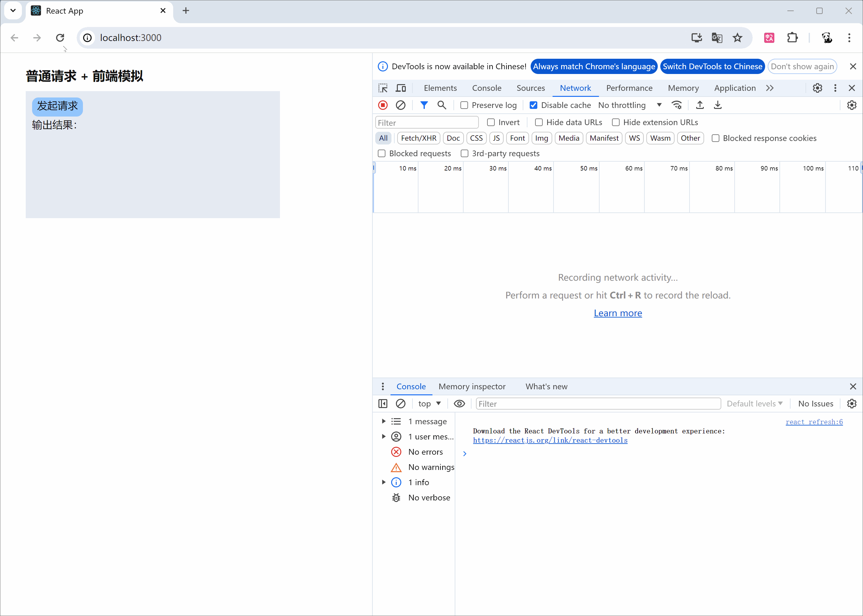Create live expression with eye icon
The height and width of the screenshot is (616, 863).
tap(459, 404)
